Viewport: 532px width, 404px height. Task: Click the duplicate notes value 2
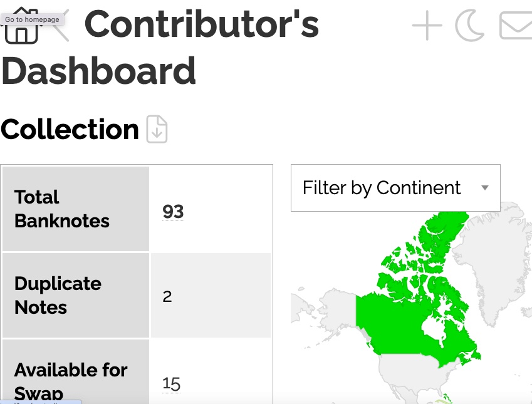(167, 296)
